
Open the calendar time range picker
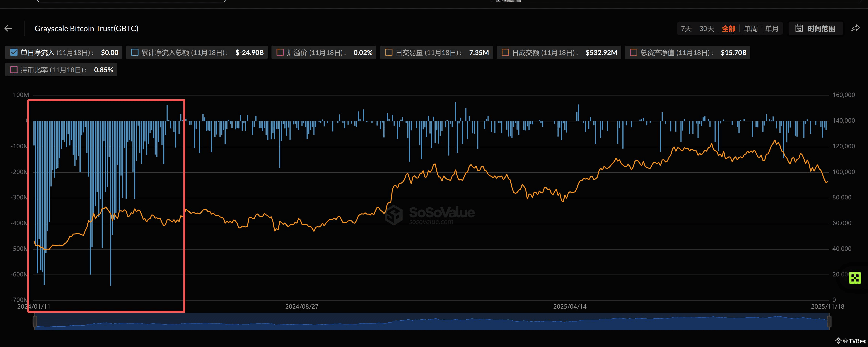pos(799,29)
